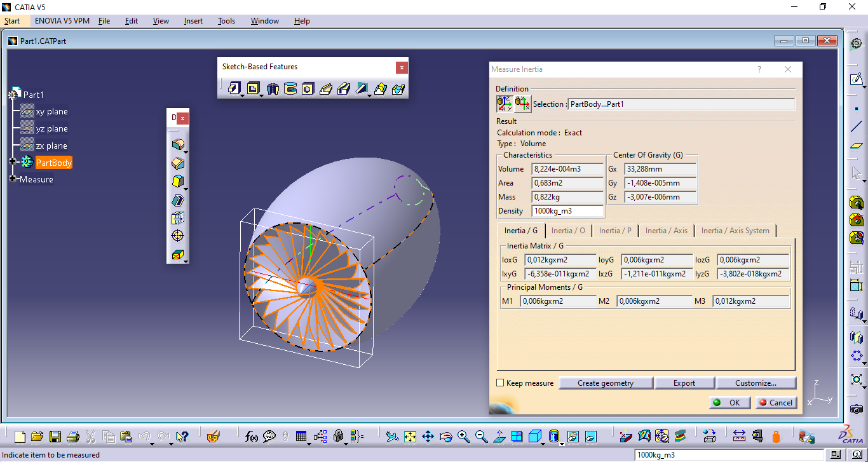
Task: Select the Slot tool
Action: click(344, 88)
